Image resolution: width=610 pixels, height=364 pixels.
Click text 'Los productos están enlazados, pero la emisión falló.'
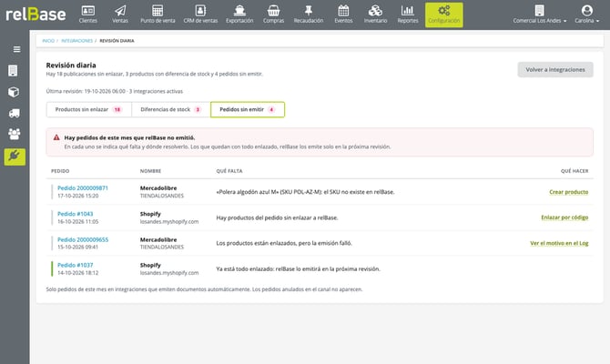pos(284,243)
